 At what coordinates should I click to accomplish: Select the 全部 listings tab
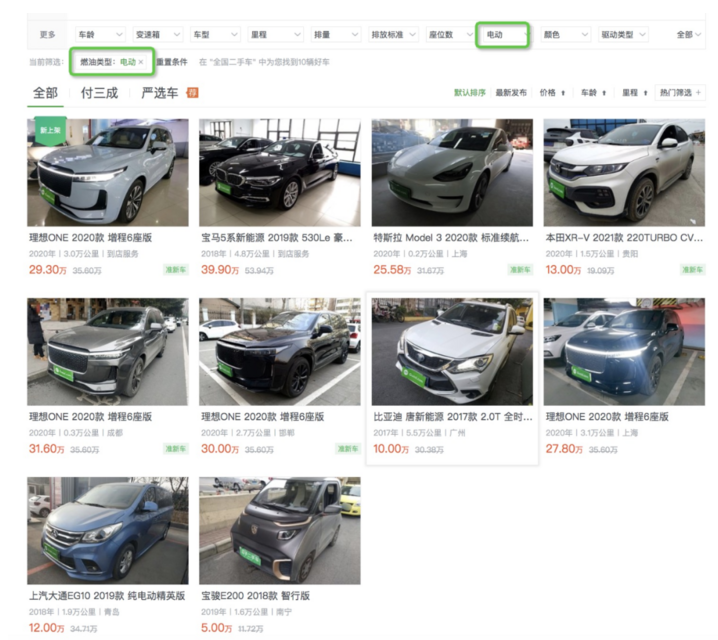coord(45,93)
